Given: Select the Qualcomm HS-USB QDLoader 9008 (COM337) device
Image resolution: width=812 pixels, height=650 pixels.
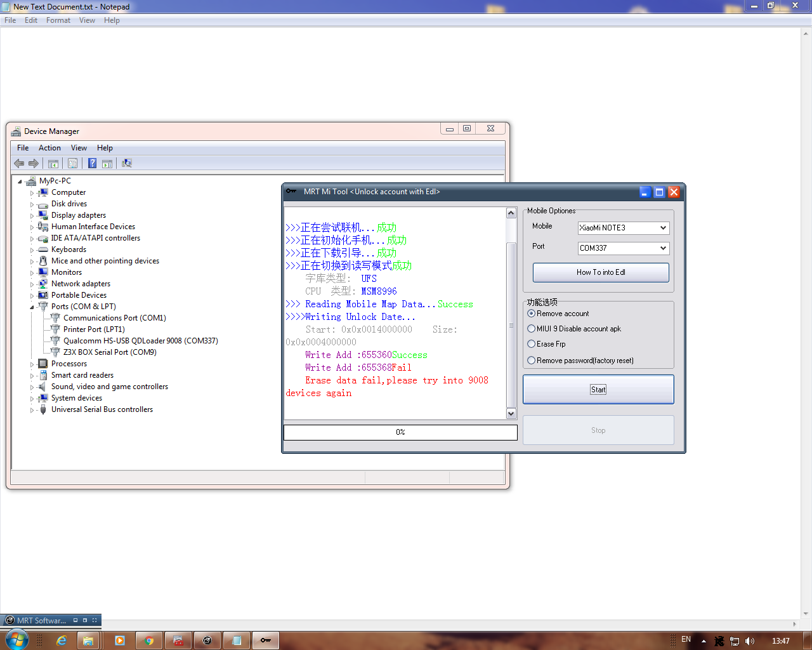Looking at the screenshot, I should (x=140, y=341).
